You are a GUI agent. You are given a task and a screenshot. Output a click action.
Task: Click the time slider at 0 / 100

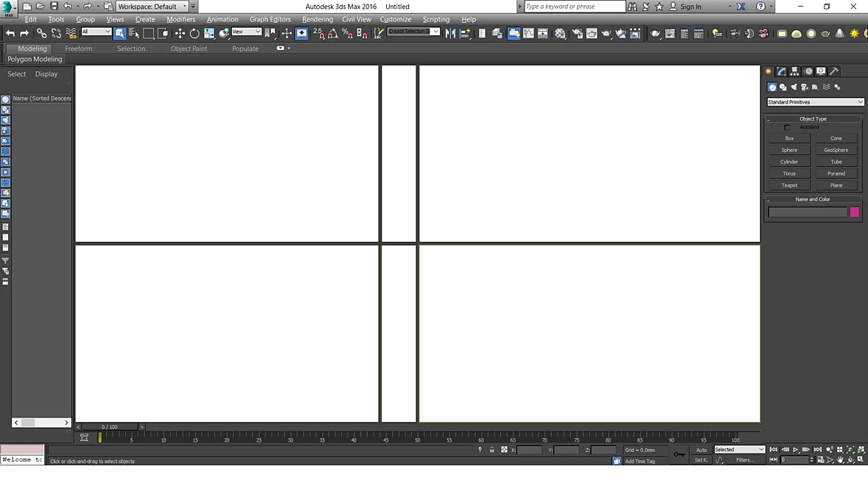click(110, 427)
